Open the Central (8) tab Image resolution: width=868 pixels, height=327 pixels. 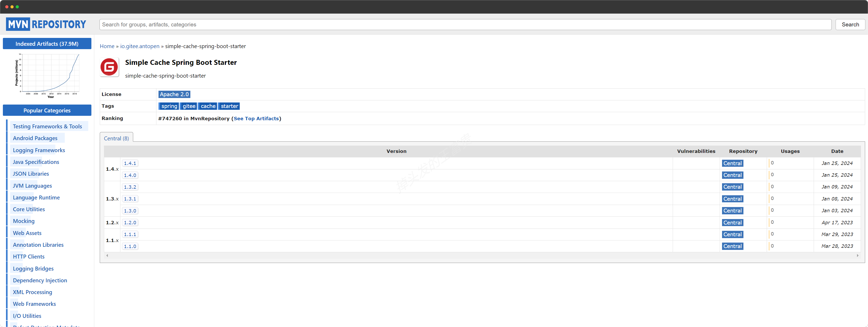pyautogui.click(x=117, y=138)
